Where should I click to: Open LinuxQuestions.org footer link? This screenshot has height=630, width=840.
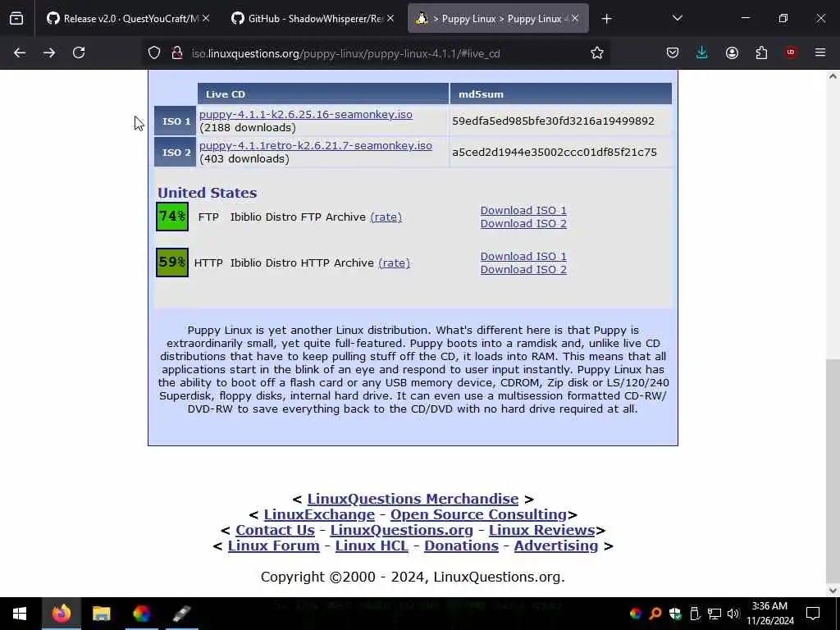pos(402,530)
